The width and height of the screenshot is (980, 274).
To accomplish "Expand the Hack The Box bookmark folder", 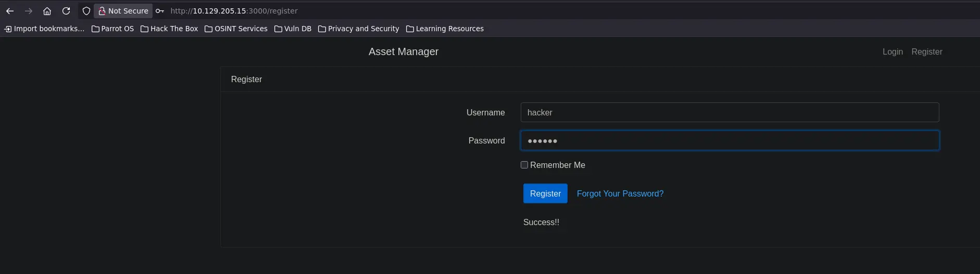I will click(169, 29).
